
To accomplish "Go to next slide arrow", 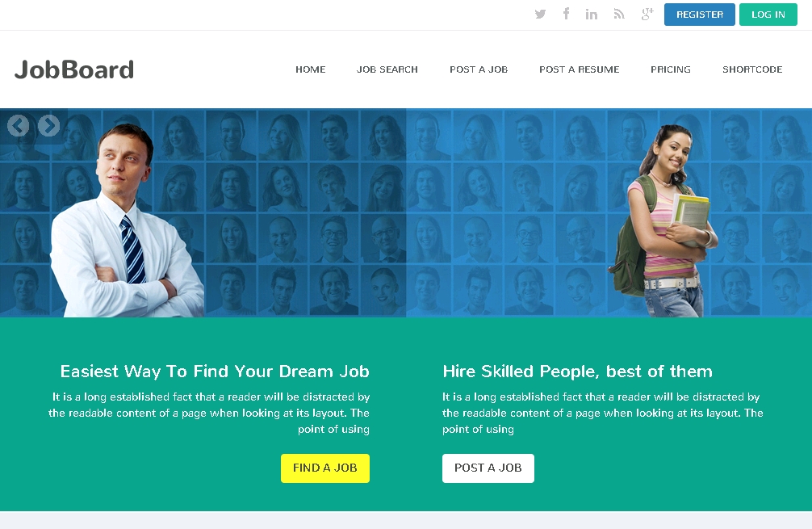I will [x=48, y=126].
